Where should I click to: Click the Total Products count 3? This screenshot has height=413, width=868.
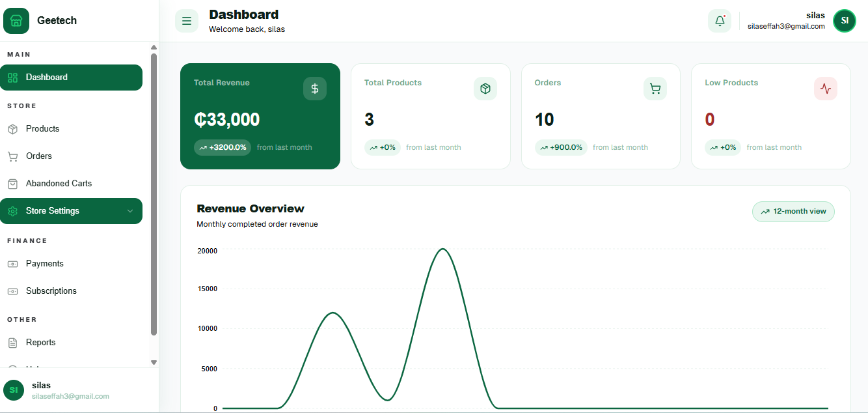[369, 120]
